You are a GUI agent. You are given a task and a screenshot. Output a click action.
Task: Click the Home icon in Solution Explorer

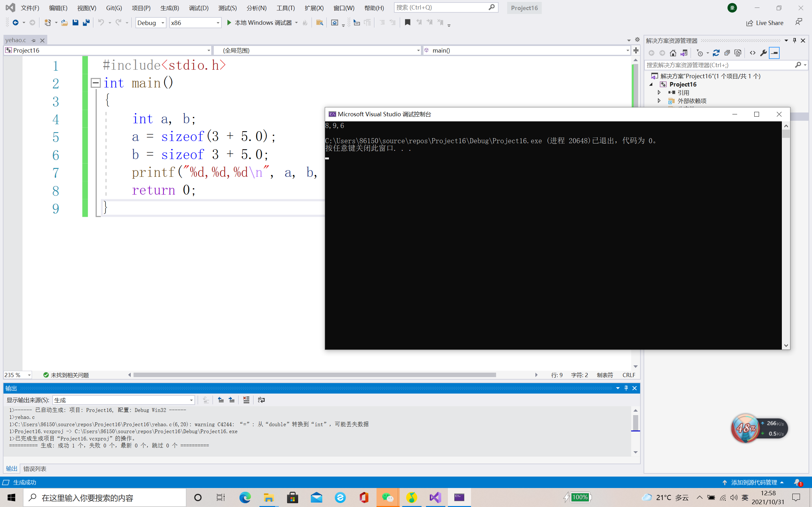(673, 53)
